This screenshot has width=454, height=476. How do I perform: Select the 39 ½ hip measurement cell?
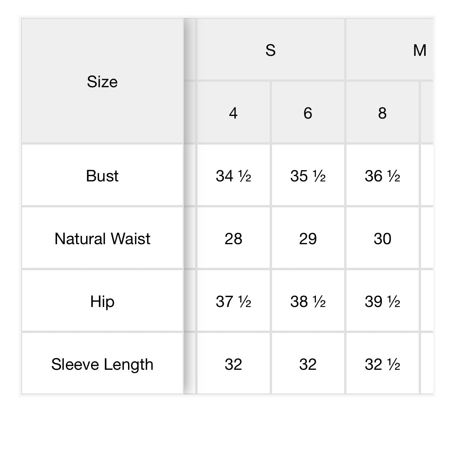click(x=382, y=302)
